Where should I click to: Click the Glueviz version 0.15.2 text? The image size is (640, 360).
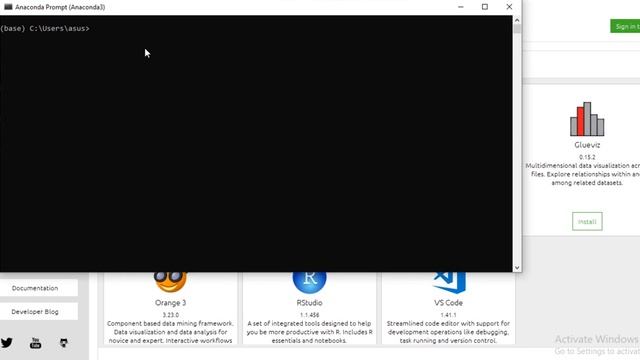click(587, 157)
